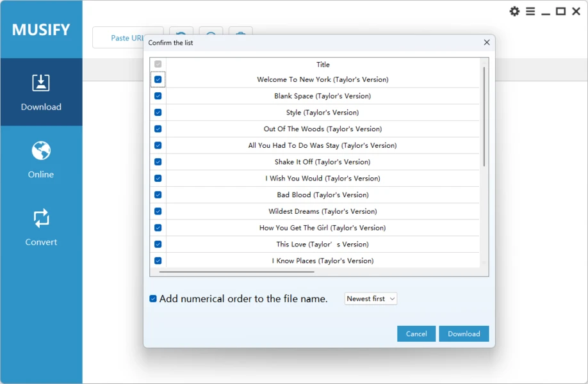Select the Wildest Dreams track row
Screen dimensions: 588x384
[x=323, y=211]
